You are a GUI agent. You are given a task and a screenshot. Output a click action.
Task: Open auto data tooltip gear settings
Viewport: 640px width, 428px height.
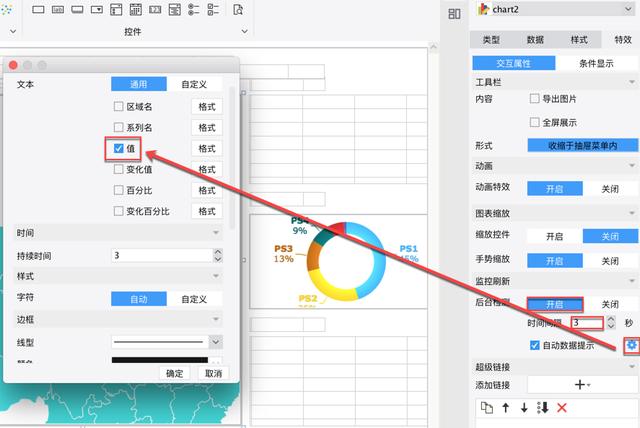coord(631,345)
